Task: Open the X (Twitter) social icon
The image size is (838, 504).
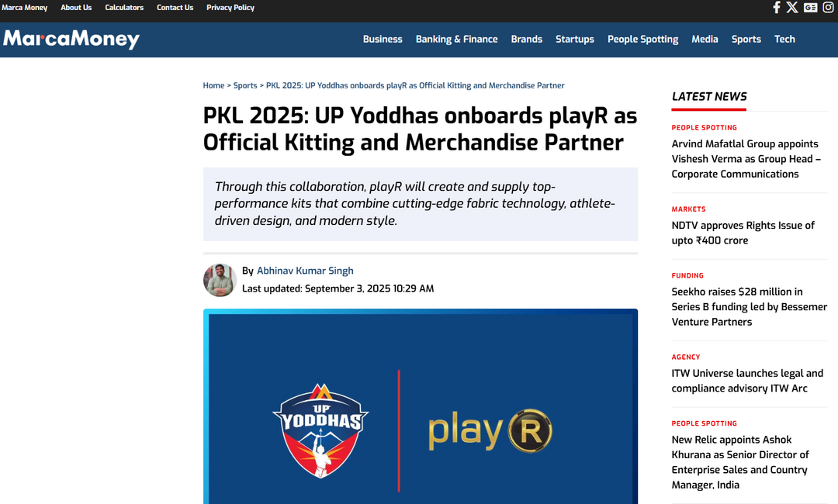Action: pyautogui.click(x=792, y=8)
